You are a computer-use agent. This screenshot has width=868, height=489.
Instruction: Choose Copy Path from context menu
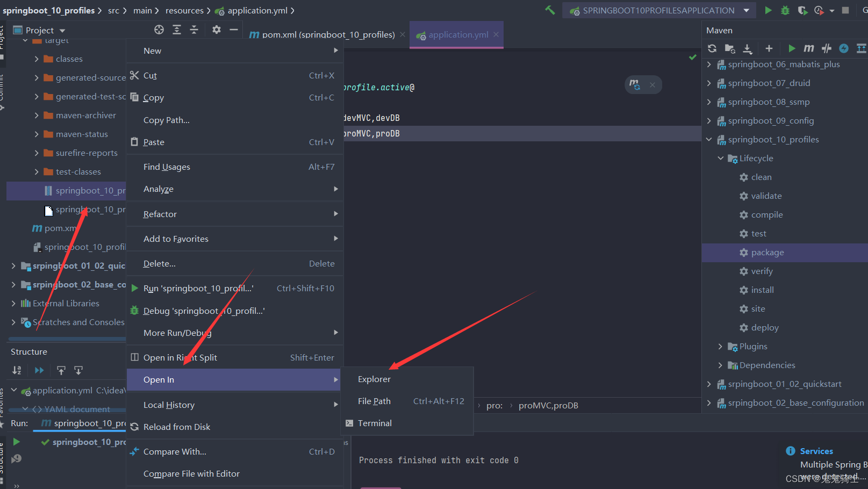pyautogui.click(x=235, y=120)
